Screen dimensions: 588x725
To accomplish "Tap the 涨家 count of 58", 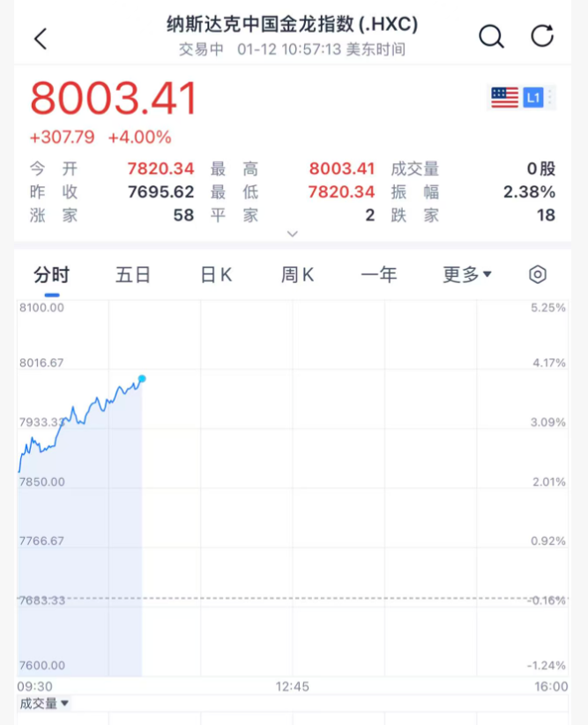I will pos(183,214).
